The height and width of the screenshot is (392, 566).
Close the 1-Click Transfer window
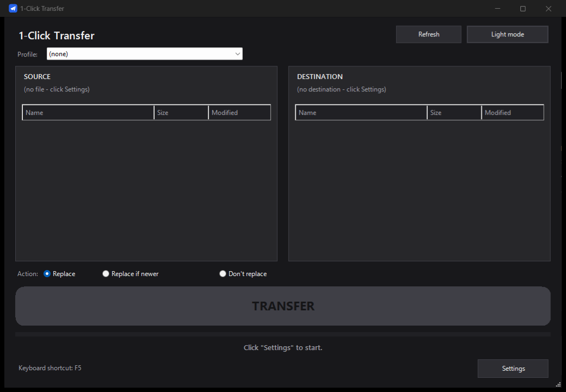[x=549, y=8]
